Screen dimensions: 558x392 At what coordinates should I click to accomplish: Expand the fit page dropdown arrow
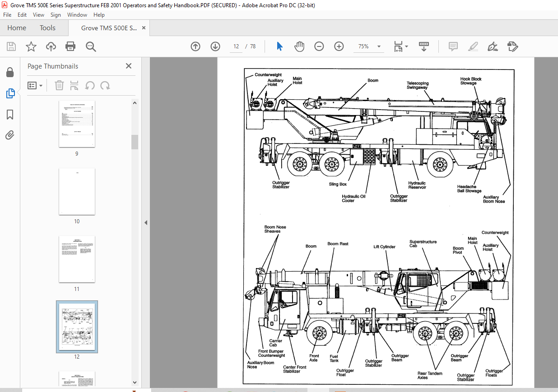406,46
